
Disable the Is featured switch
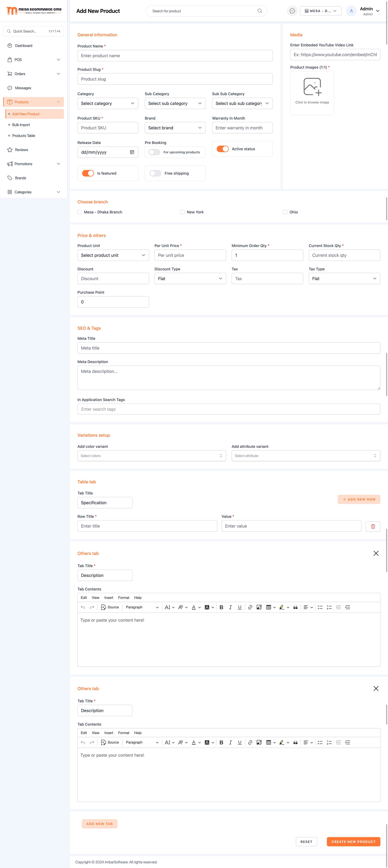point(88,173)
